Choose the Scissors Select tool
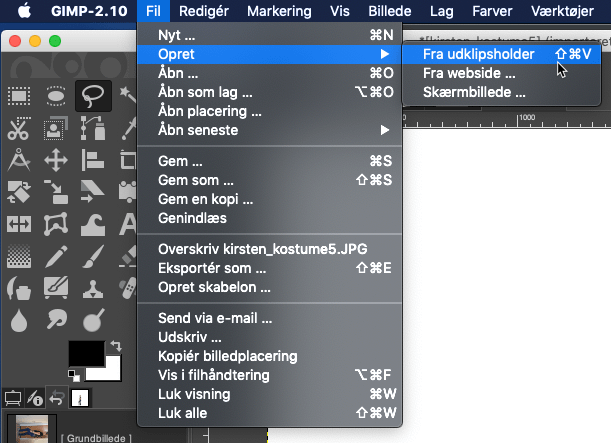 [x=19, y=128]
